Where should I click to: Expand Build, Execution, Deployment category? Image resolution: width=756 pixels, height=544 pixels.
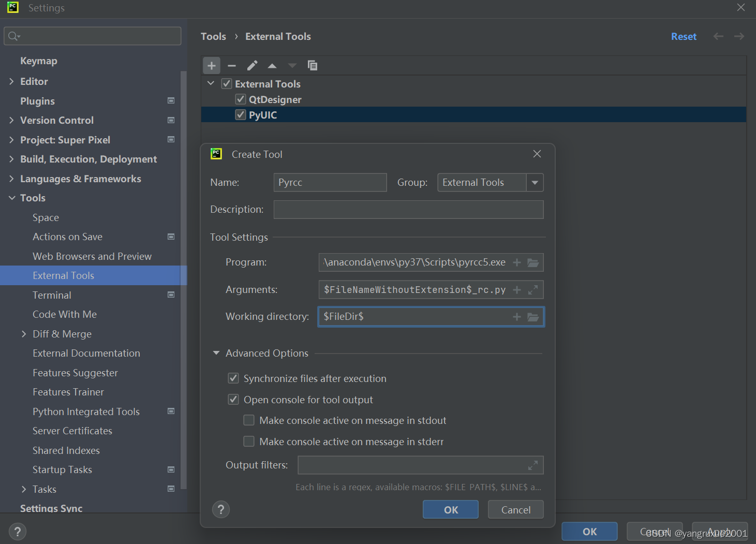pyautogui.click(x=11, y=159)
